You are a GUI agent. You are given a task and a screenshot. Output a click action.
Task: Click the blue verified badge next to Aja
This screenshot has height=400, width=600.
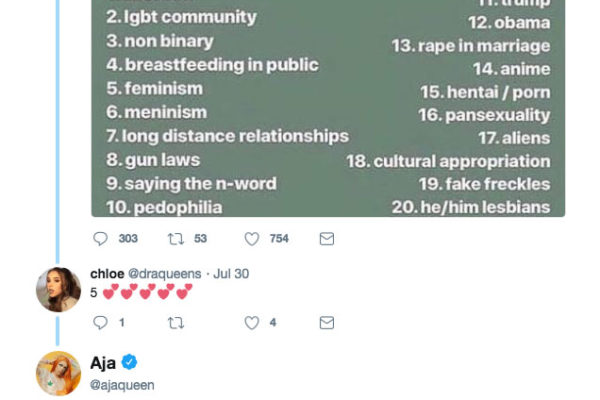(x=129, y=362)
